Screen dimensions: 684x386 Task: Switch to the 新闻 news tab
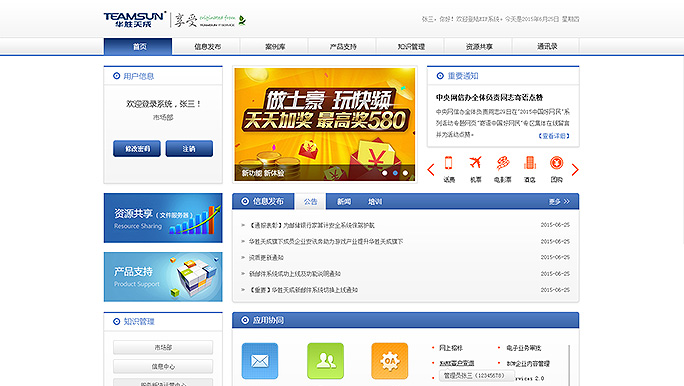[x=344, y=202]
